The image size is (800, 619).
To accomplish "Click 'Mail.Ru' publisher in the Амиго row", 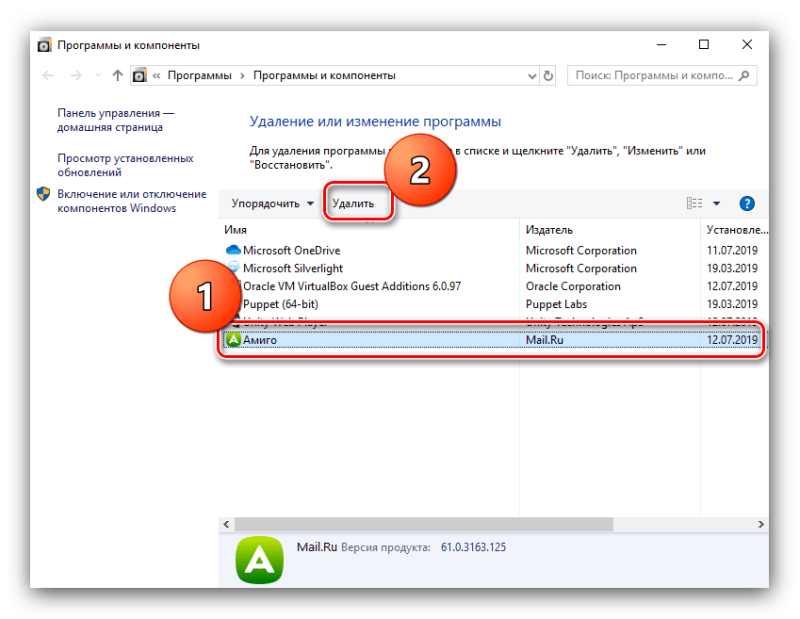I will coord(544,340).
